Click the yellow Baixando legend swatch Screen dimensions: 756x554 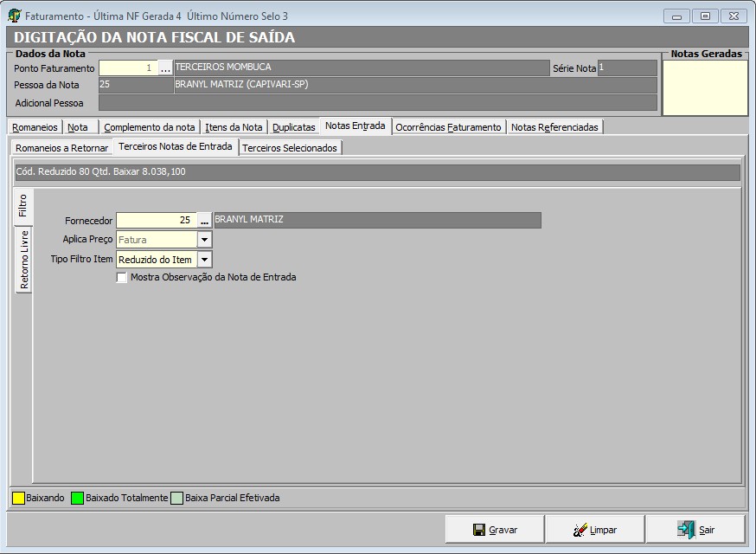(19, 499)
